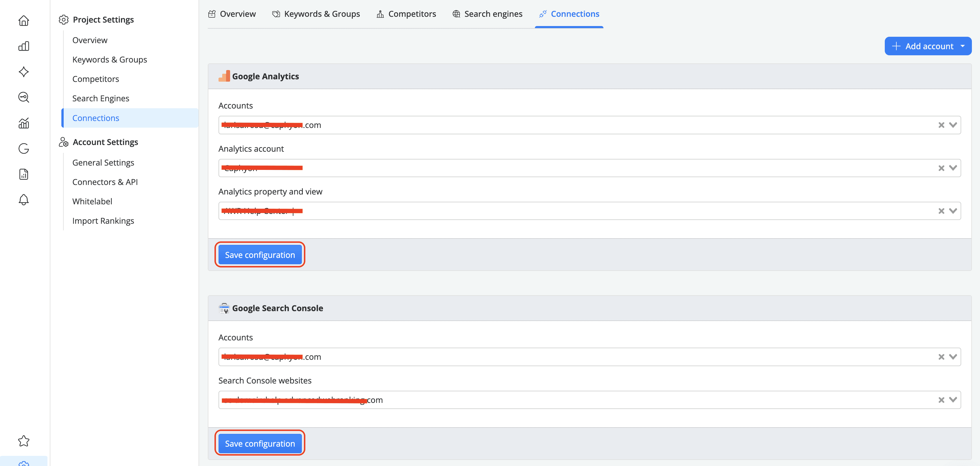Select Connections in the settings menu
Screen dimensions: 980x466
click(x=130, y=118)
